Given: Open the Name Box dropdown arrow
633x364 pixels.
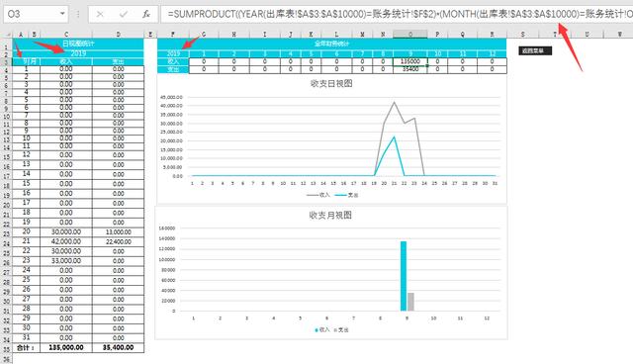Looking at the screenshot, I should 62,14.
